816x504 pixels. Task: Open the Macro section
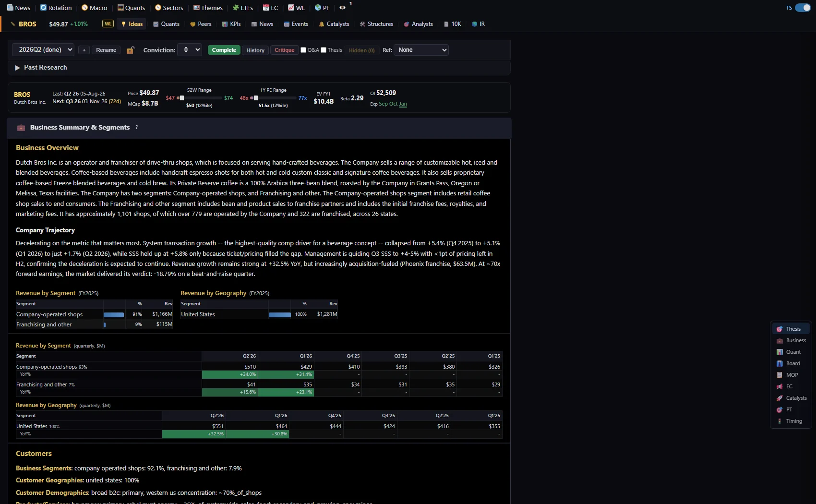[x=94, y=8]
